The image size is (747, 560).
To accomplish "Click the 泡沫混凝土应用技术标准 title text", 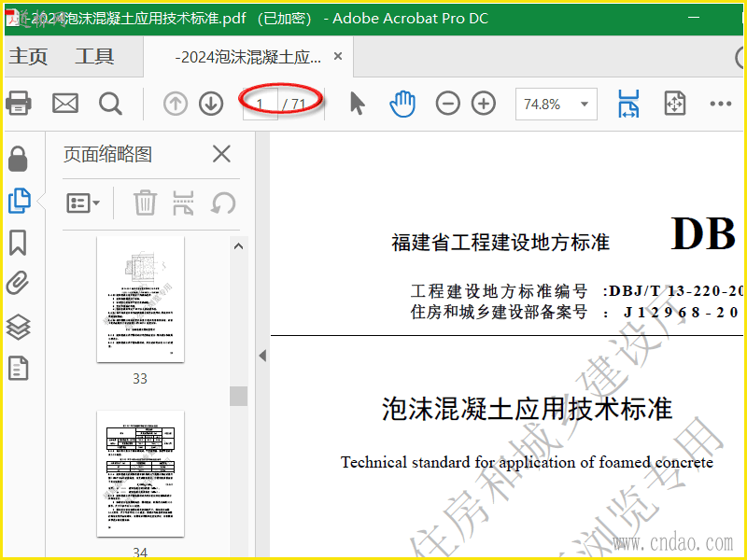I will pos(527,409).
